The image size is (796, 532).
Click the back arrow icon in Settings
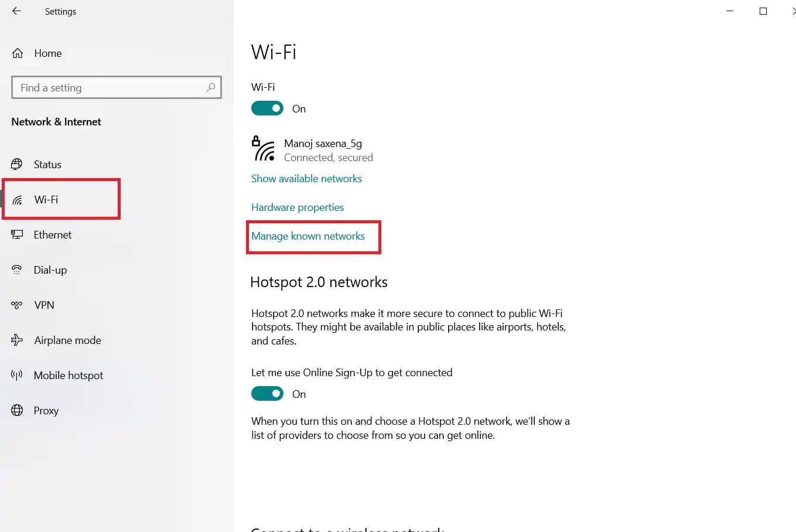click(16, 11)
